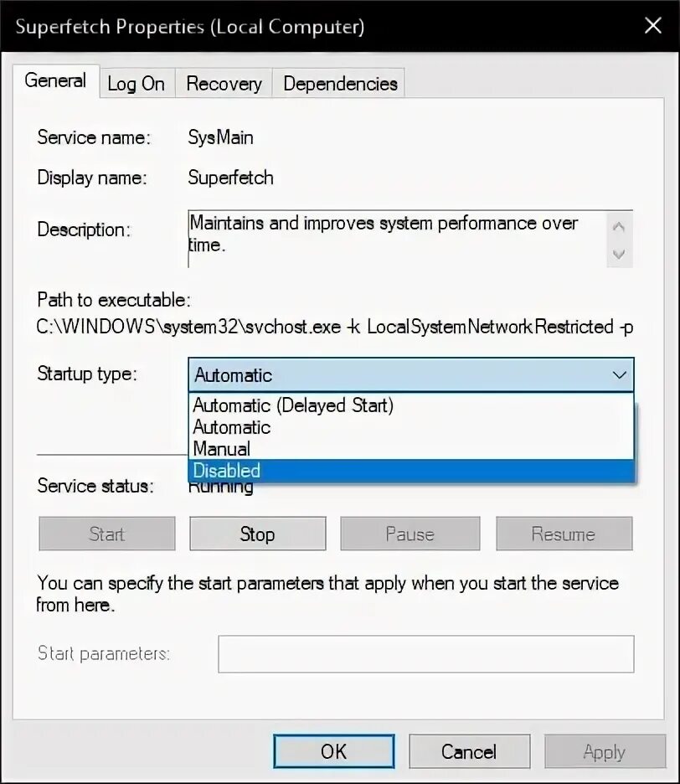This screenshot has width=680, height=784.
Task: Click the Pause service button
Action: (x=410, y=534)
